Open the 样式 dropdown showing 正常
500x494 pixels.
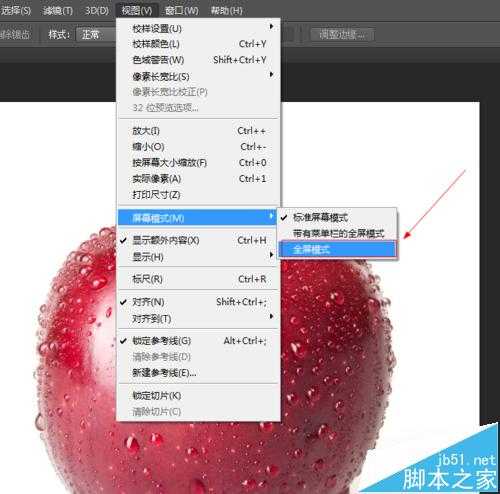[96, 34]
